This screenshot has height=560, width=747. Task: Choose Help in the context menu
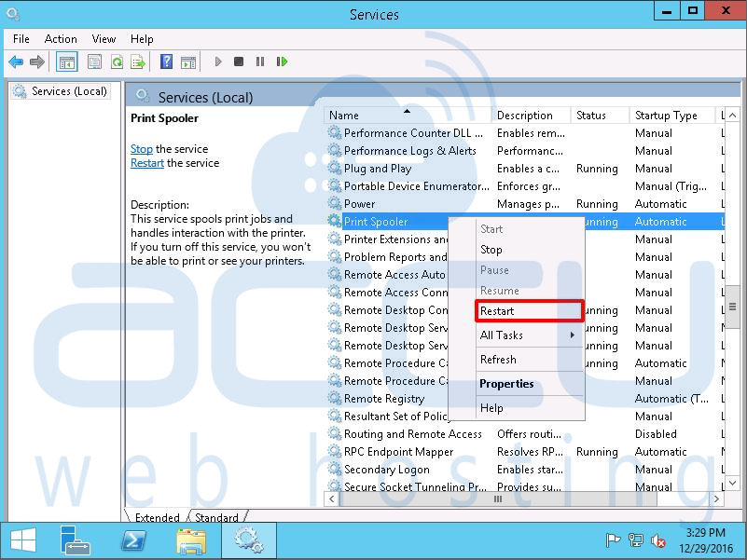[x=530, y=408]
